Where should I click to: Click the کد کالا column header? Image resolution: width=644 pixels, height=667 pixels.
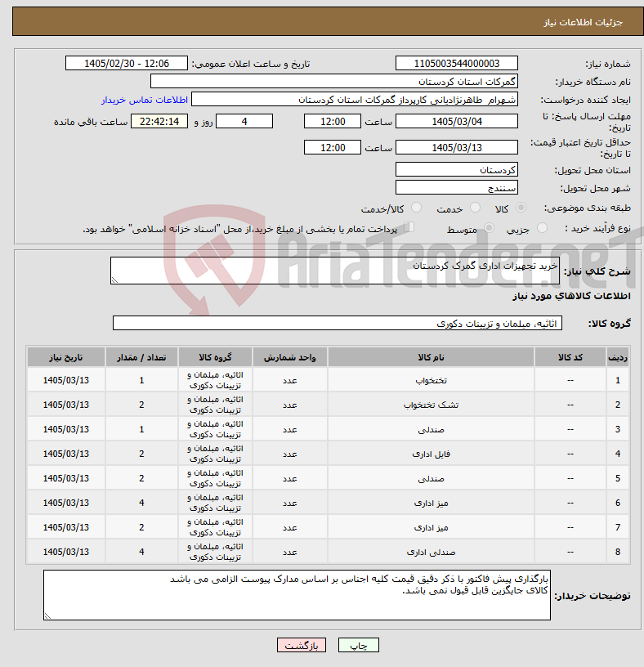(570, 357)
